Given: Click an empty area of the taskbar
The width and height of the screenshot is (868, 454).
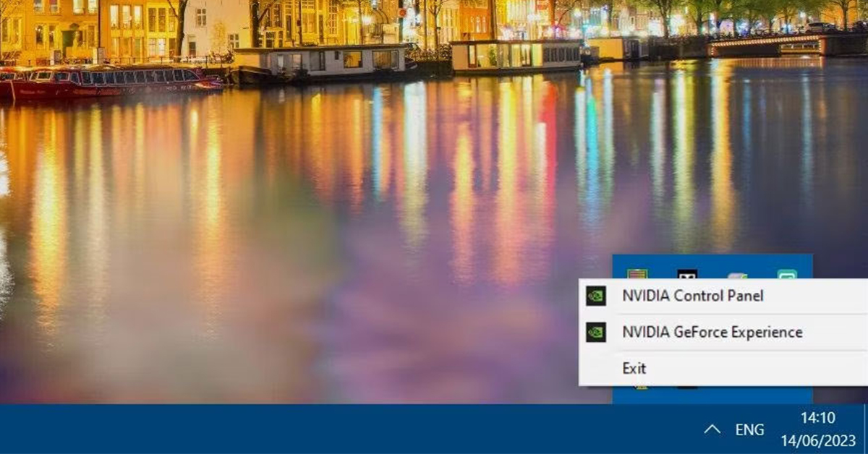Looking at the screenshot, I should 362,429.
